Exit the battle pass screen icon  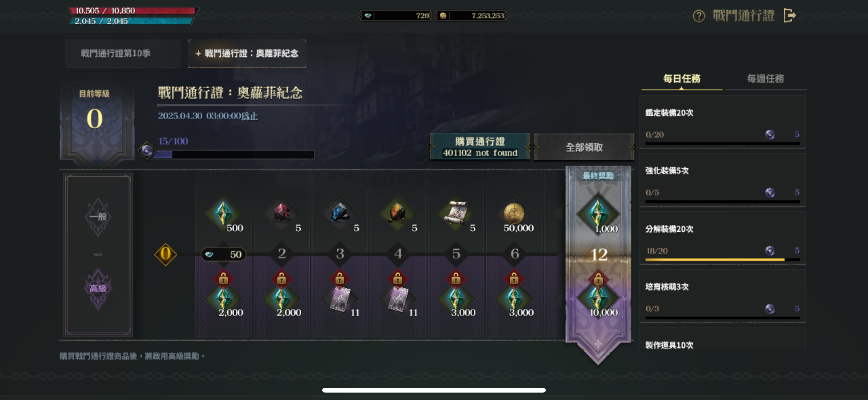point(790,16)
